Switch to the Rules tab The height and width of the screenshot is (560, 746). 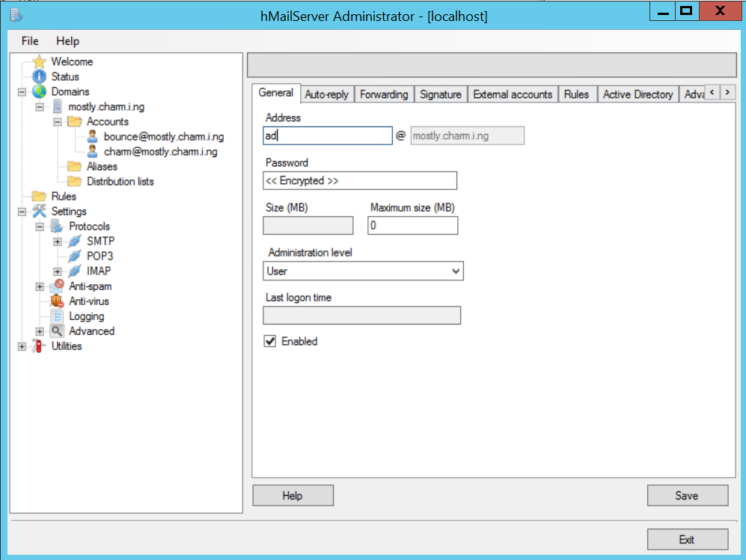[x=576, y=94]
